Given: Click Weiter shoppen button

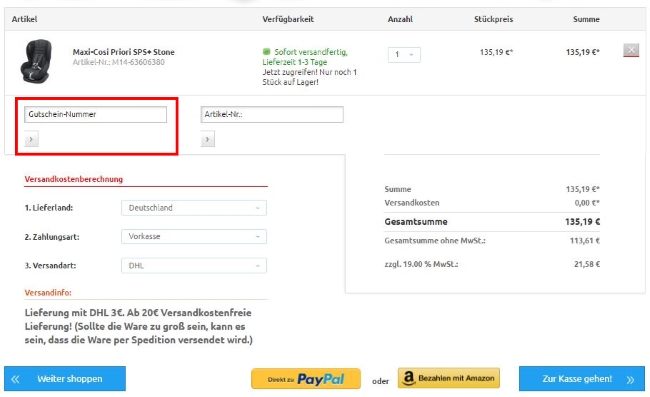Looking at the screenshot, I should pos(65,379).
